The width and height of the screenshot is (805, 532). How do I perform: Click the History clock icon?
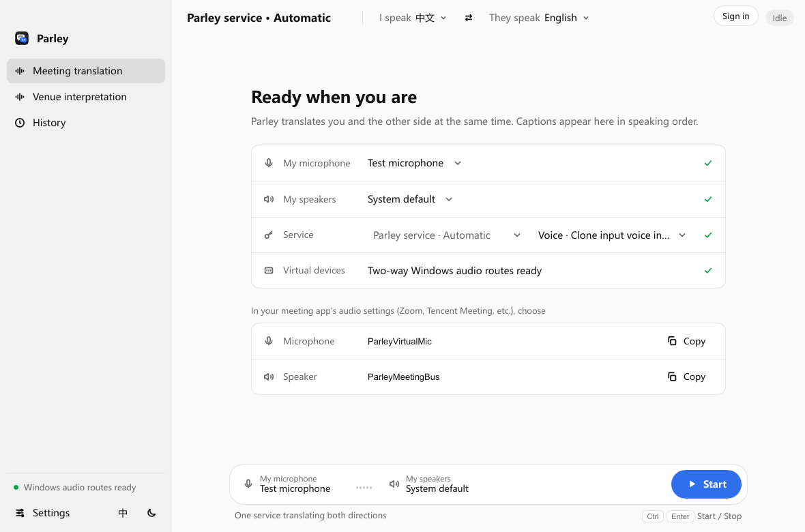click(20, 123)
